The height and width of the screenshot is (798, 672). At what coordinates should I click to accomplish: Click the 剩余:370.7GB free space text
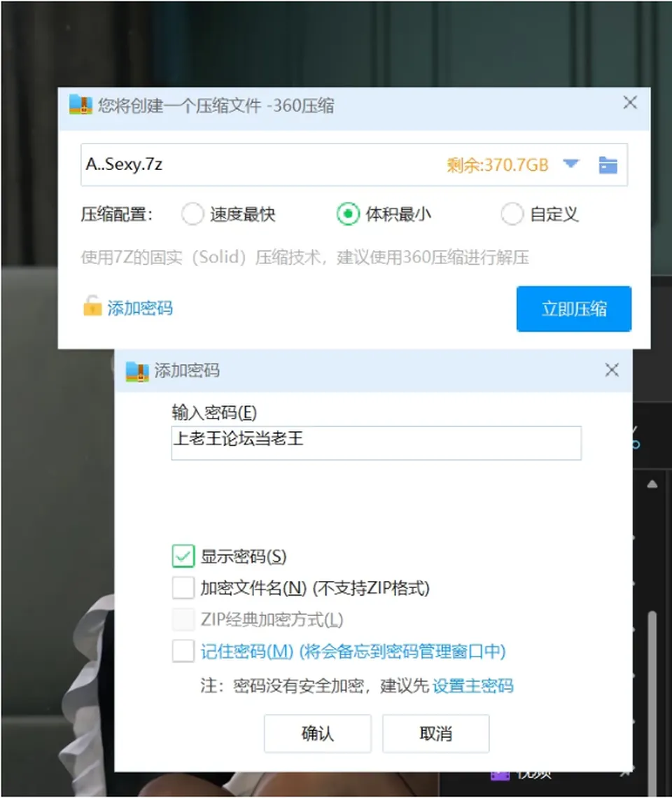coord(498,165)
